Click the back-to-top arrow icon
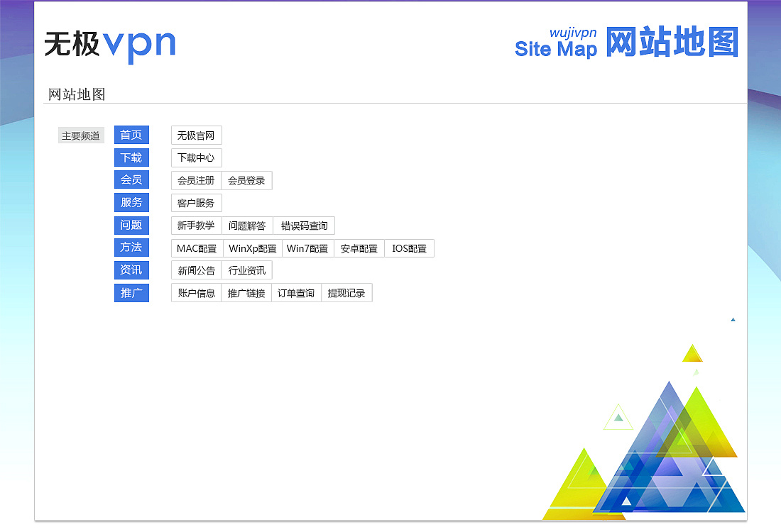781x532 pixels. (x=733, y=319)
